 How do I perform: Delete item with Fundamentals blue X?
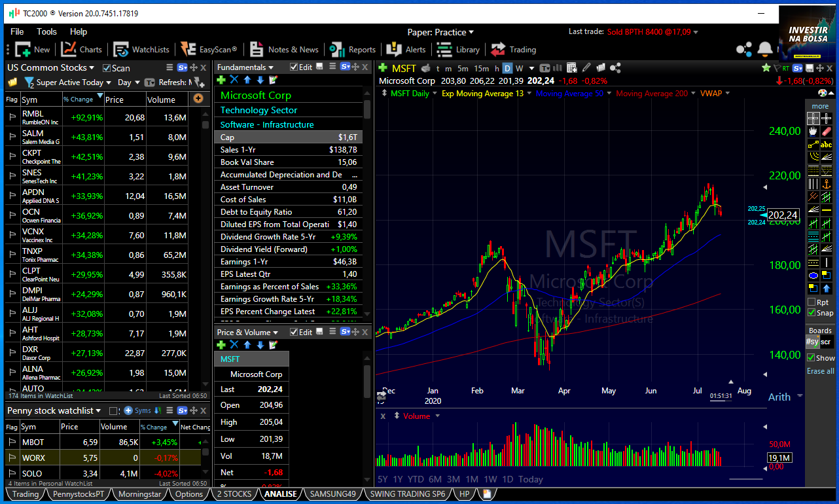(234, 80)
